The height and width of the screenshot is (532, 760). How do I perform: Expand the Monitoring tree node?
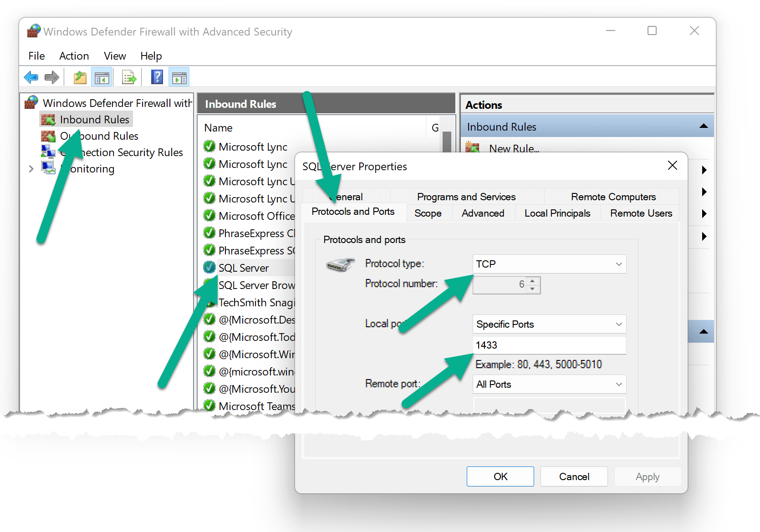pyautogui.click(x=31, y=169)
